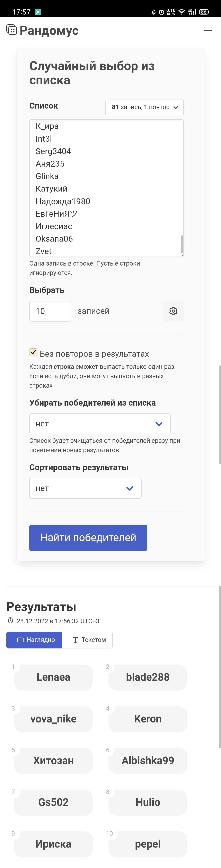This screenshot has width=221, height=868.
Task: Click the Найти победителей button
Action: tap(88, 538)
